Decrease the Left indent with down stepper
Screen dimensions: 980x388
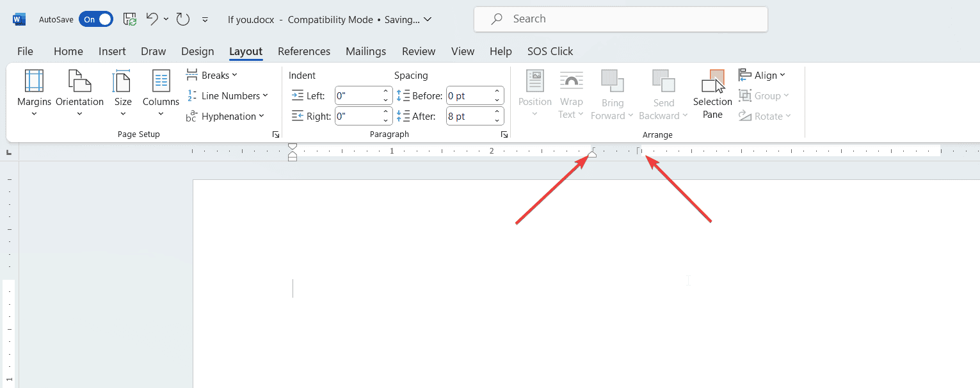click(x=385, y=101)
